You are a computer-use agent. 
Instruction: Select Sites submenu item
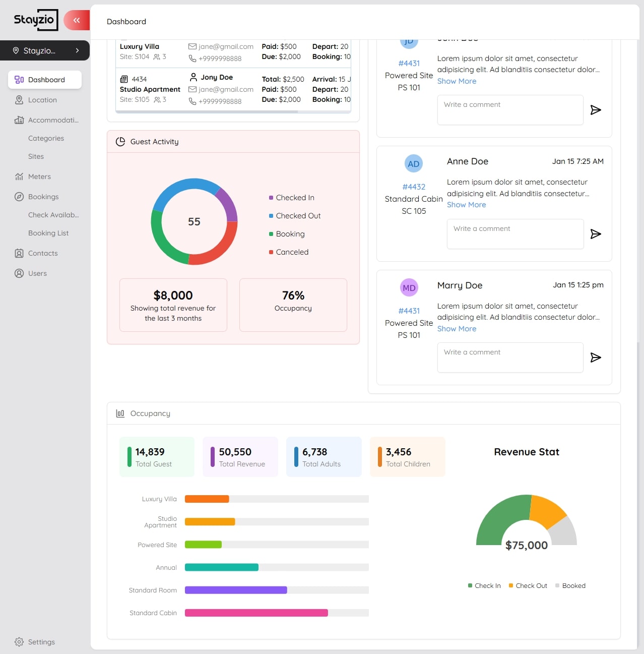coord(36,156)
